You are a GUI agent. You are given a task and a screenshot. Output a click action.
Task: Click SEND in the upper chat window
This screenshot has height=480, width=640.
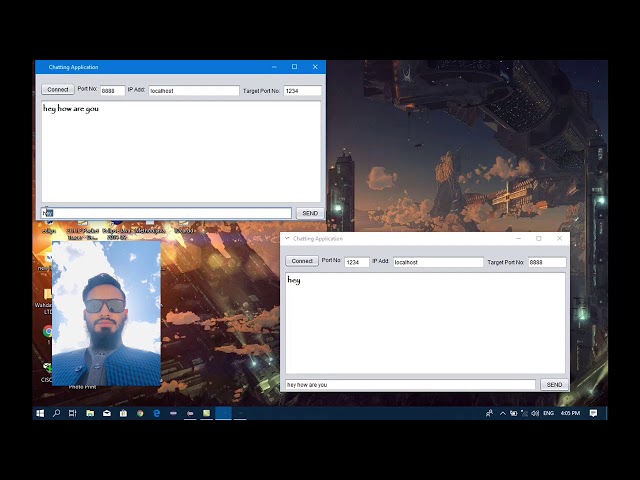click(310, 213)
